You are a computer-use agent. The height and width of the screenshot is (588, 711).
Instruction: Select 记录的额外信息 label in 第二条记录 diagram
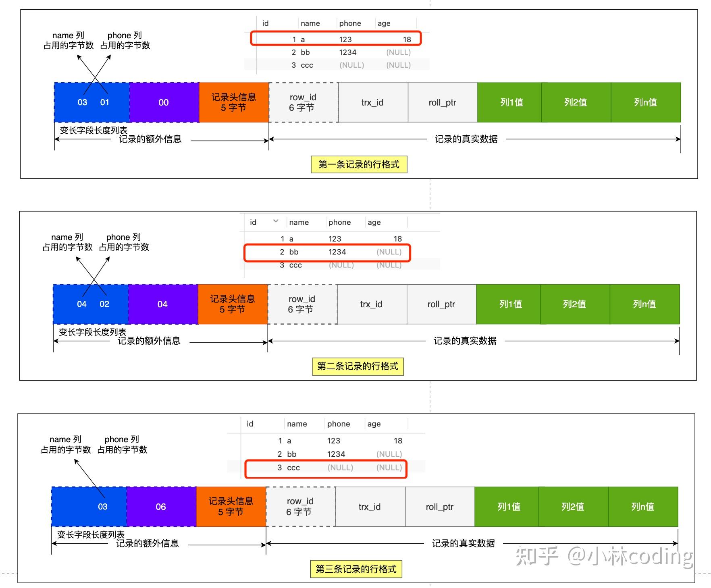click(x=149, y=341)
